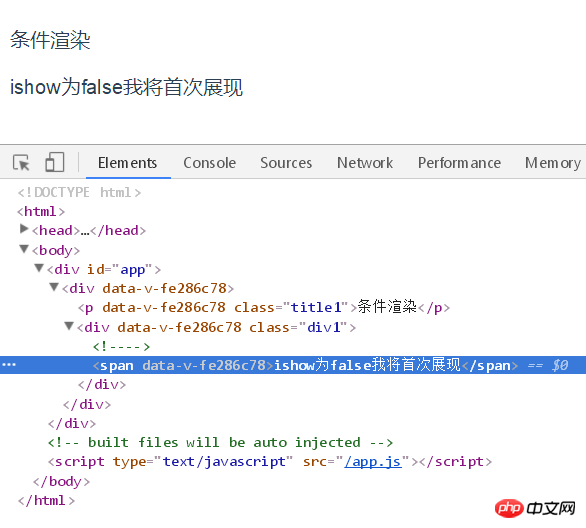Select the closing </html> tag row
Screen dimensions: 586x528
pos(46,501)
